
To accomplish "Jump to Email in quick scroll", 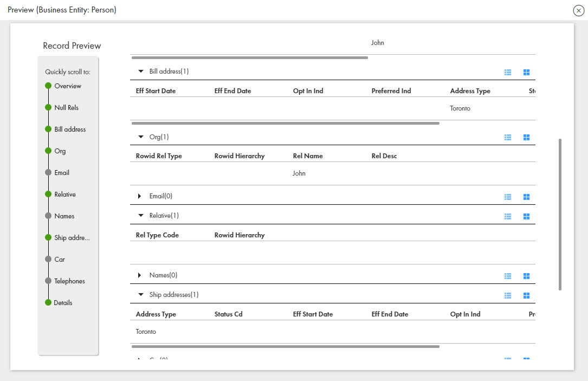I will click(61, 173).
